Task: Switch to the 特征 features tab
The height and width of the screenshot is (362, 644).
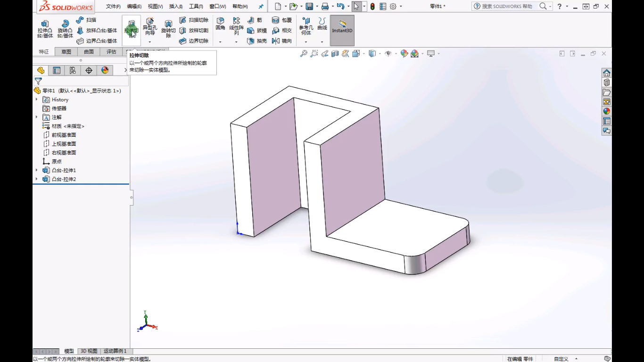Action: pos(44,52)
